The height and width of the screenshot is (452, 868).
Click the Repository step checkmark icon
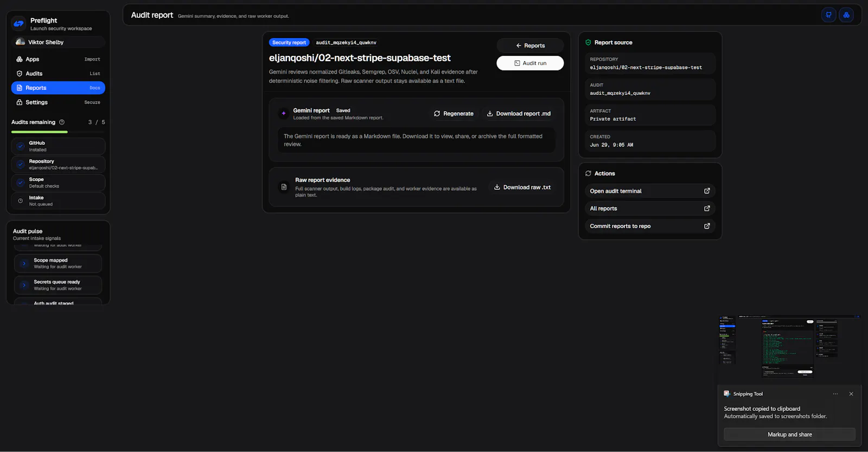click(x=21, y=164)
